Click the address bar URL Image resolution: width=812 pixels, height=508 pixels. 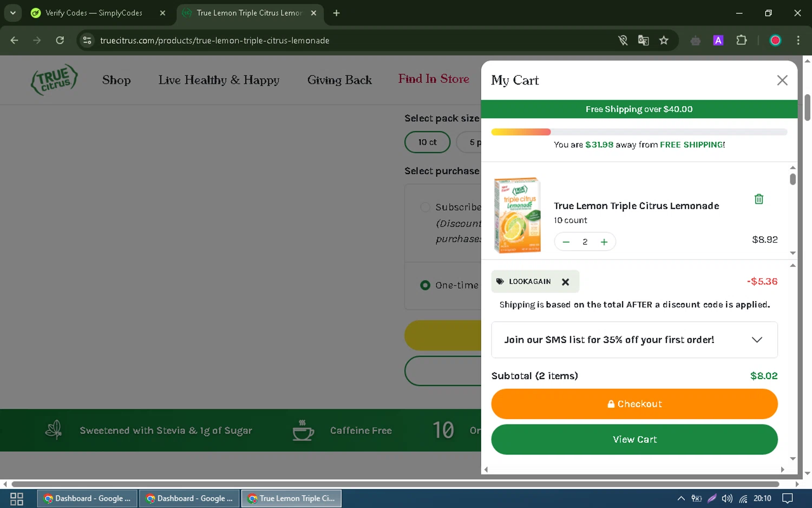tap(214, 41)
